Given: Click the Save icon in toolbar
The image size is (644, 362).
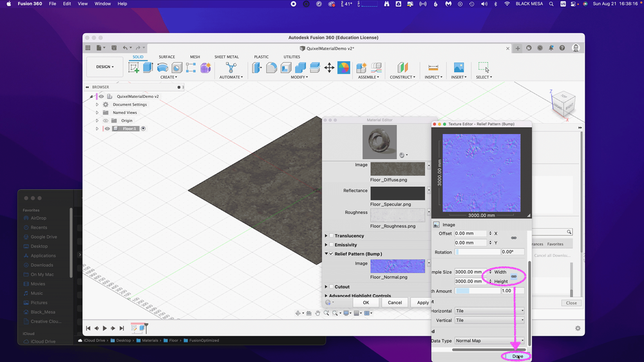Looking at the screenshot, I should click(114, 48).
